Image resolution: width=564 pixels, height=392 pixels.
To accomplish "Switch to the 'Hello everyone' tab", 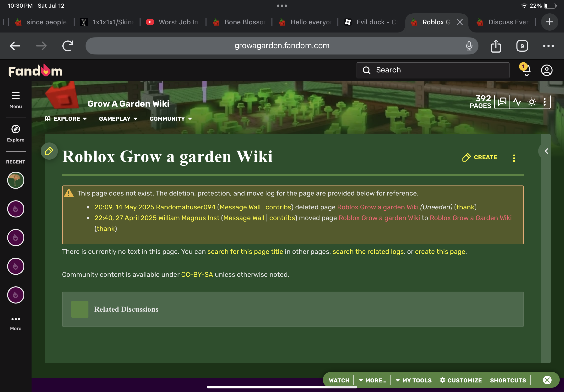I will (305, 22).
